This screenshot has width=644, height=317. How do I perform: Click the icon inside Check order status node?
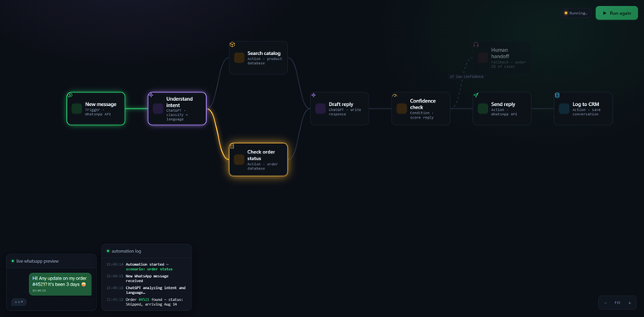(239, 159)
